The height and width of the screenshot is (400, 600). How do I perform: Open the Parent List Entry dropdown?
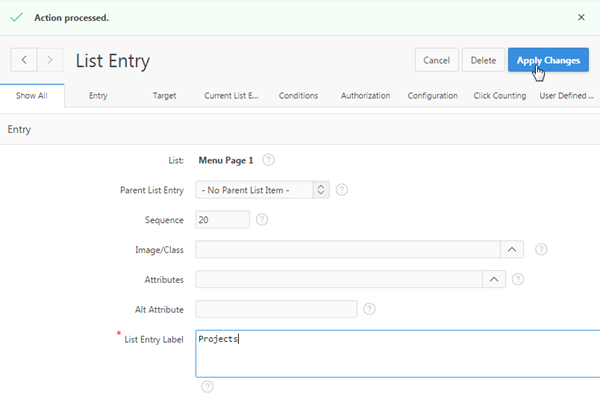(x=262, y=190)
